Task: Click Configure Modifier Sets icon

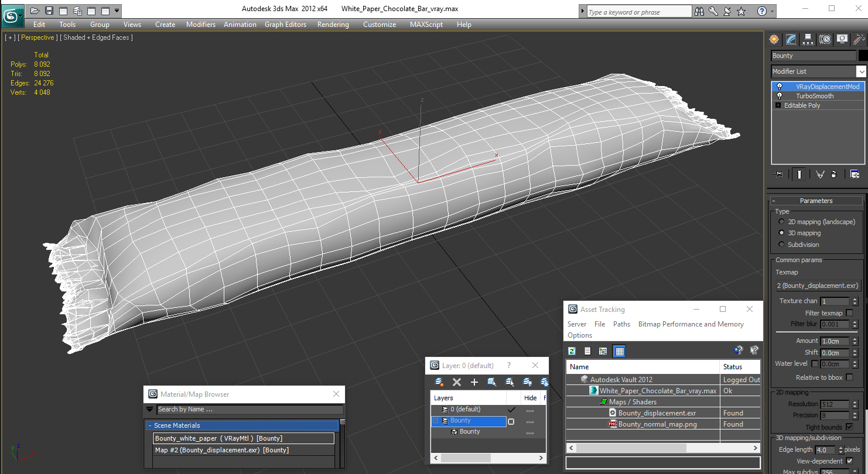Action: pos(855,174)
